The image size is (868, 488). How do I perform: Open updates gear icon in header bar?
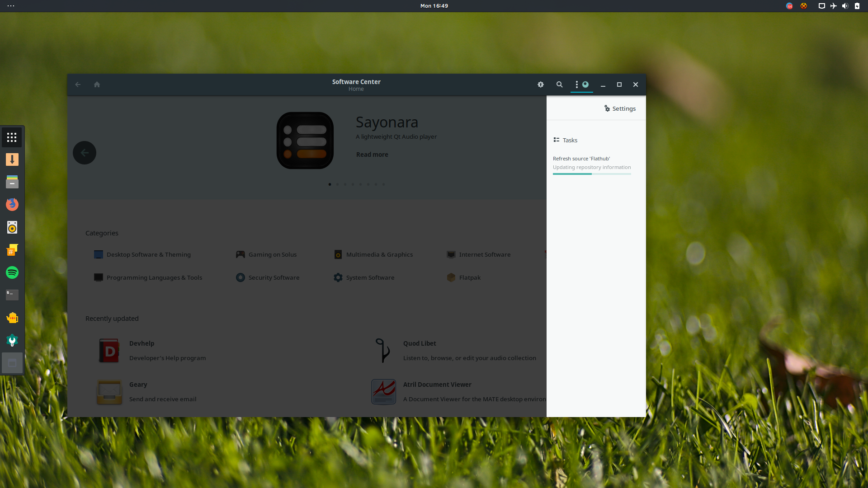[541, 84]
